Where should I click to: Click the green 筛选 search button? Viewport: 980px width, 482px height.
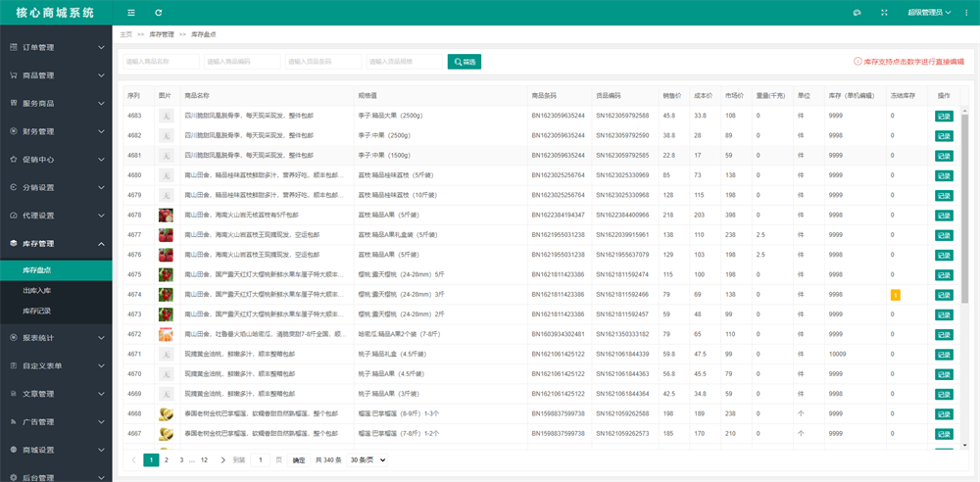point(465,62)
